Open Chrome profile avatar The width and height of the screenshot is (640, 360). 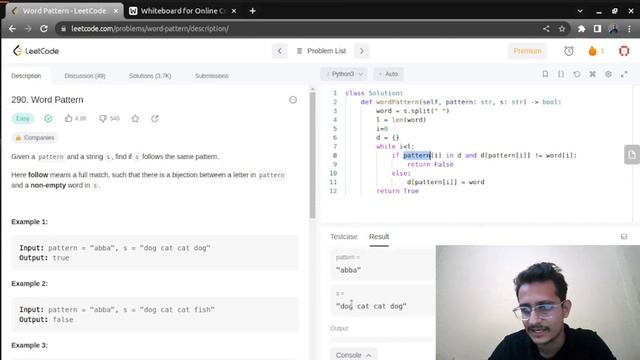click(x=613, y=29)
